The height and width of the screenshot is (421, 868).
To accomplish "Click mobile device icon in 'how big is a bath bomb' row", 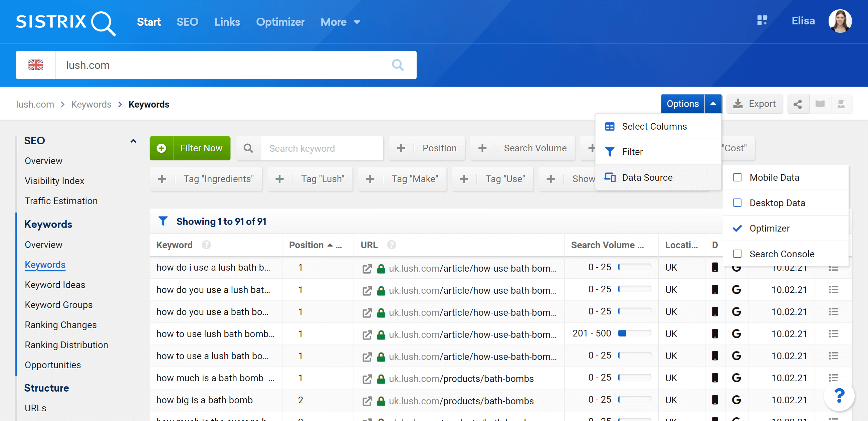I will coord(715,400).
